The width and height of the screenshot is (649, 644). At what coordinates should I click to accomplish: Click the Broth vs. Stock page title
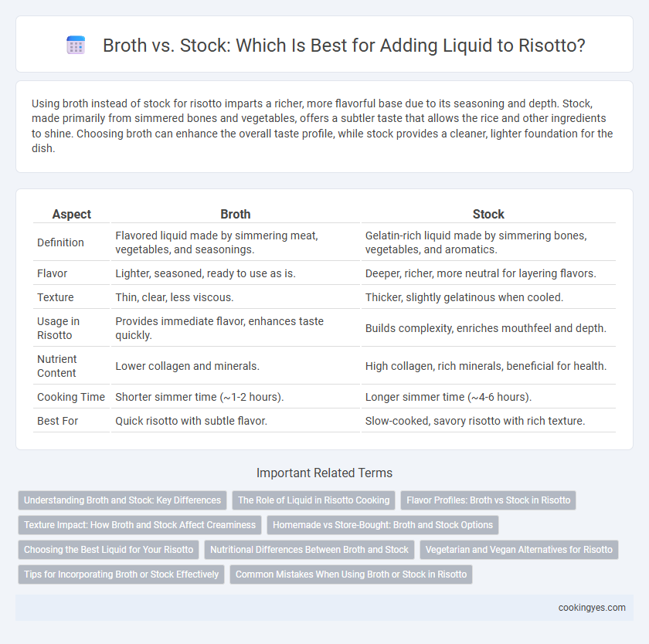[x=344, y=45]
